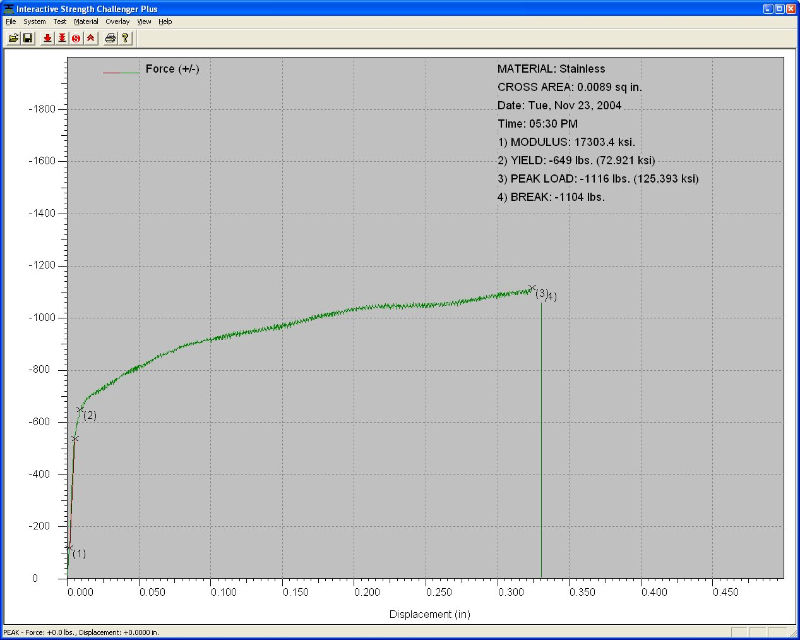
Task: Click the Open file toolbar icon
Action: 13,38
